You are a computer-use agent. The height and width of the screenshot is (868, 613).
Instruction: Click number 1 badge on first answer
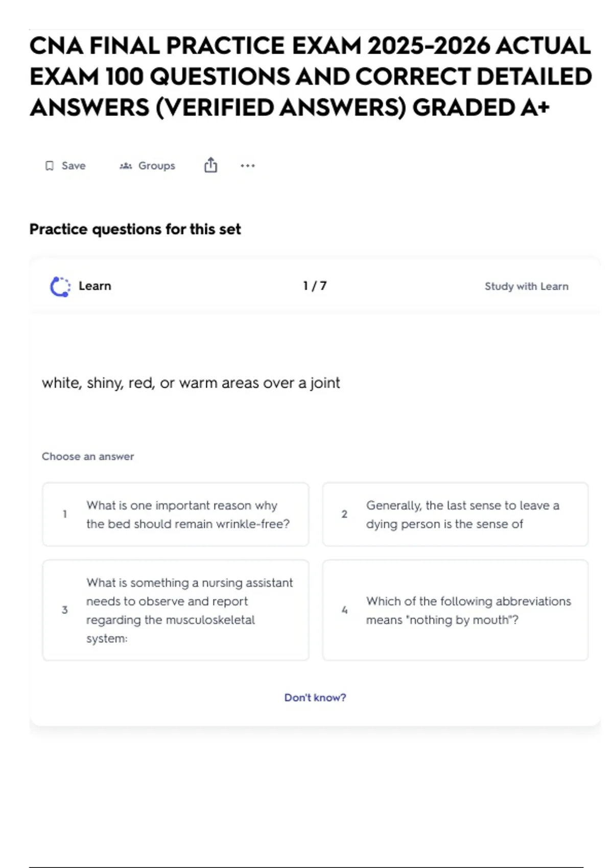pos(65,514)
